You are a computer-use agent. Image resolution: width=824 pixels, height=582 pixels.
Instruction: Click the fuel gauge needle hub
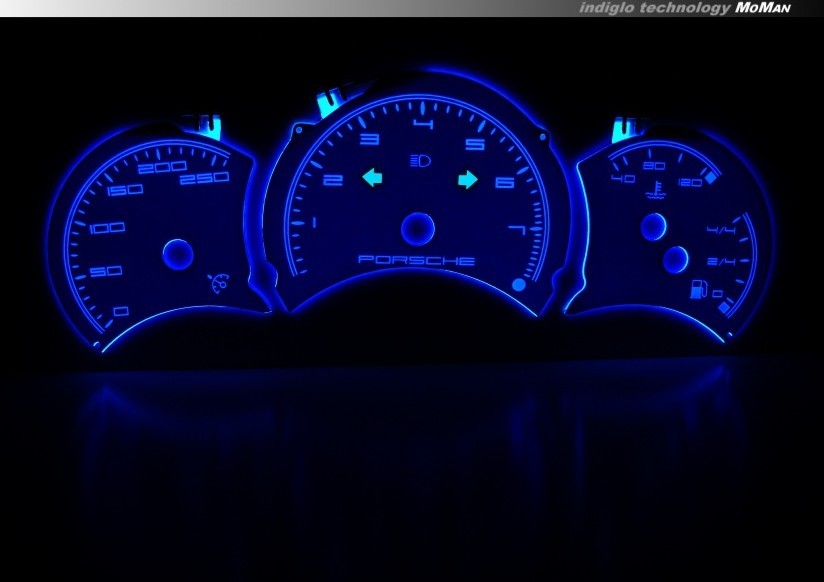675,261
